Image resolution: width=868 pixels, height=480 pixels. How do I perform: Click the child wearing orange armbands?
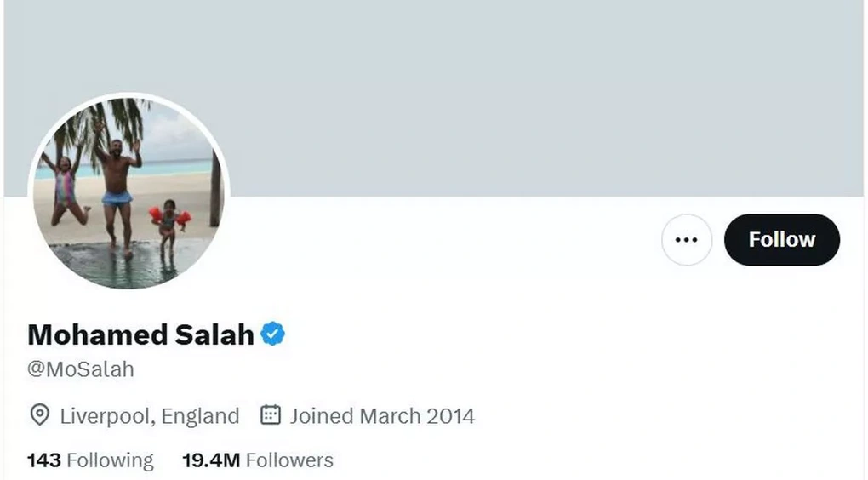(168, 223)
